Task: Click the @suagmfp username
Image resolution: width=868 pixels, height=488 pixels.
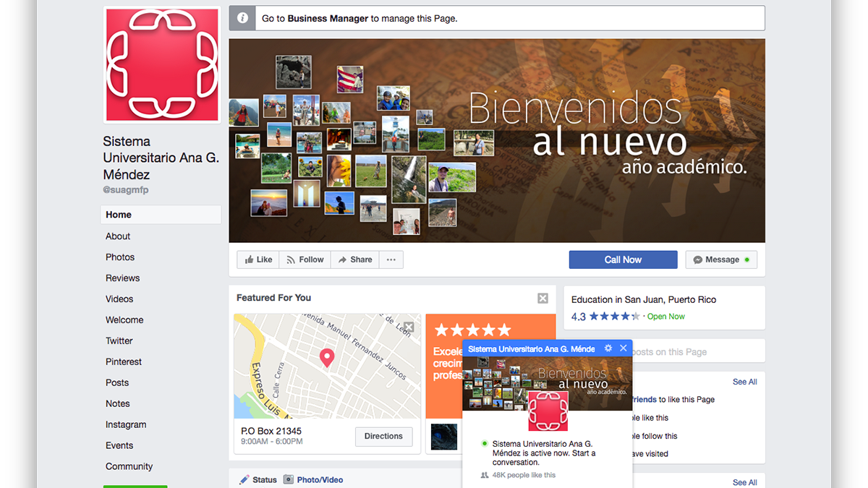Action: pyautogui.click(x=126, y=190)
